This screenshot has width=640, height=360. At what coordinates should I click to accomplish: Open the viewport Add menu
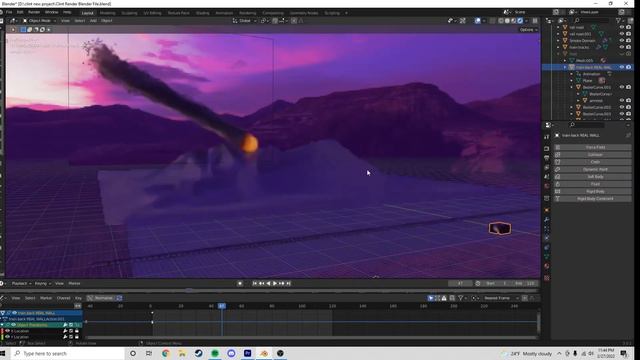(x=93, y=20)
